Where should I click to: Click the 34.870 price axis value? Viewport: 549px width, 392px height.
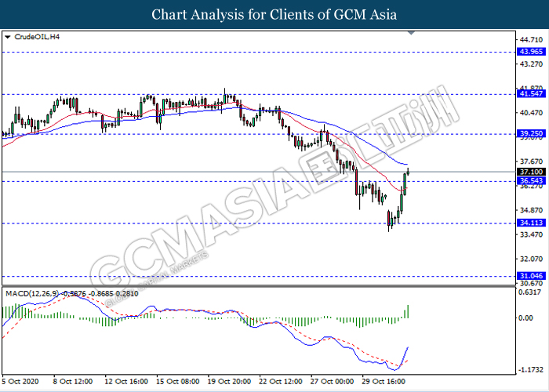click(x=531, y=210)
